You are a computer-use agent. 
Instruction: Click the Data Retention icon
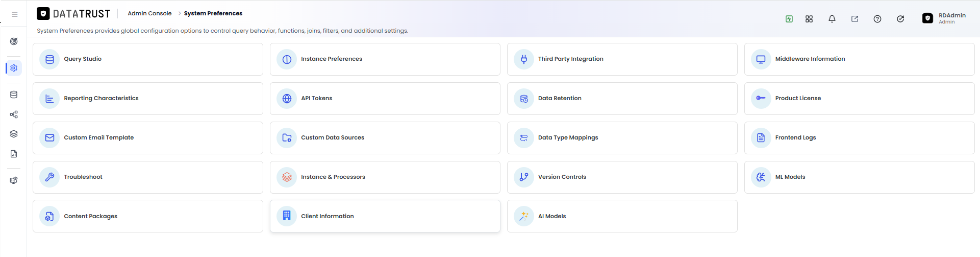524,99
